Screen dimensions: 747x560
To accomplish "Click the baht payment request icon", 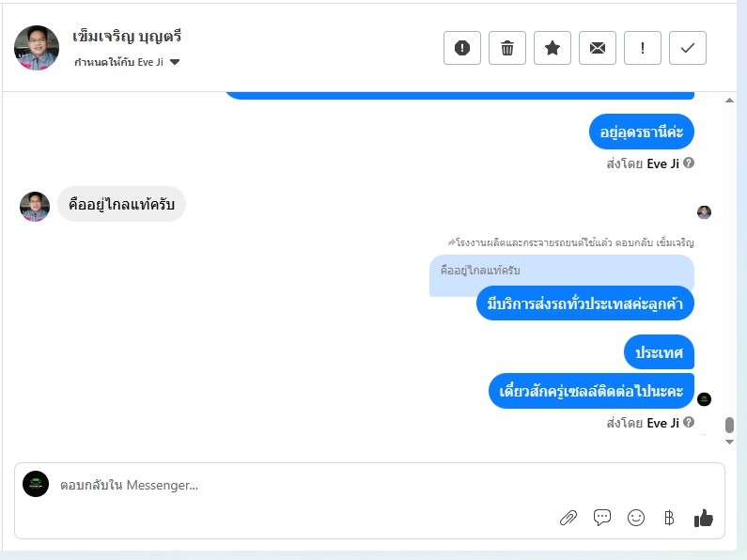I will pyautogui.click(x=669, y=518).
